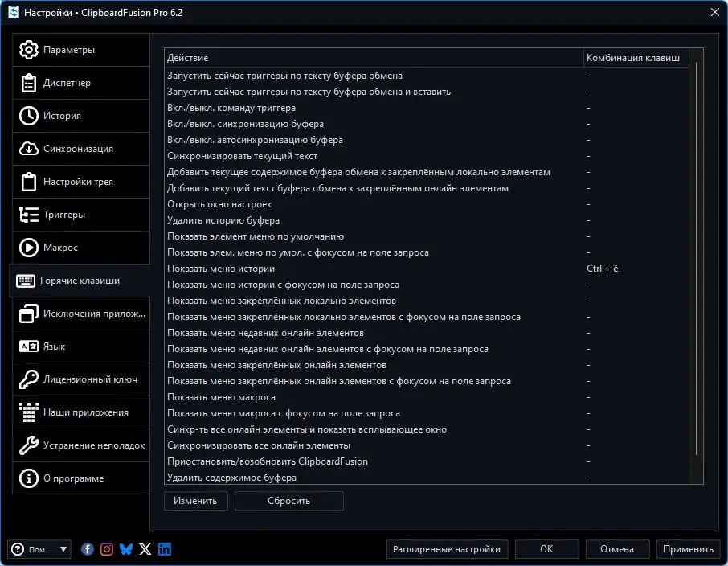
Task: Switch to the Макрос tab label
Action: pyautogui.click(x=60, y=248)
